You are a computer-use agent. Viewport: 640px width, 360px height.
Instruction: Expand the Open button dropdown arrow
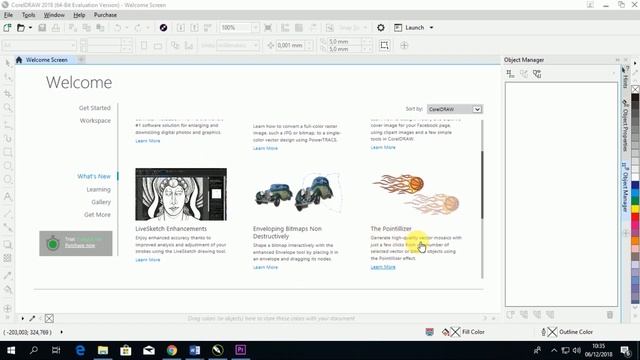tap(30, 28)
